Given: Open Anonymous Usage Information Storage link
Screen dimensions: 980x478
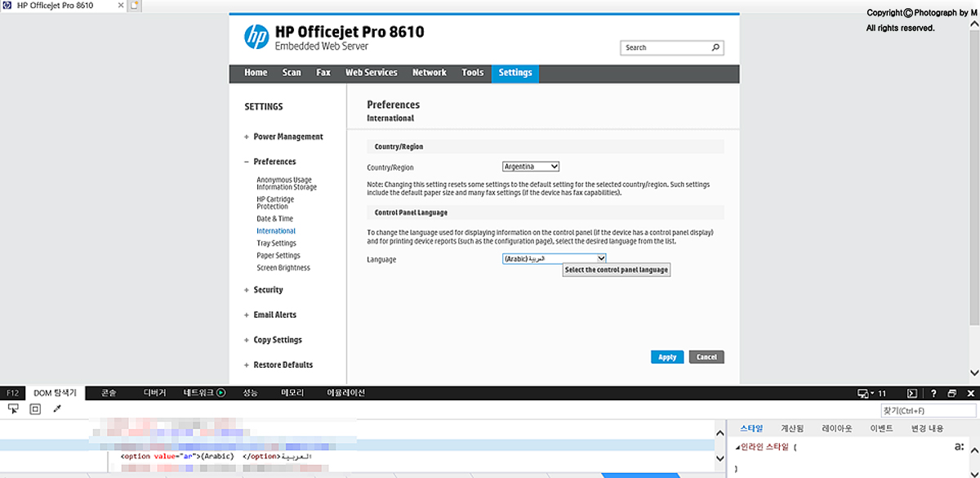Looking at the screenshot, I should (x=287, y=184).
